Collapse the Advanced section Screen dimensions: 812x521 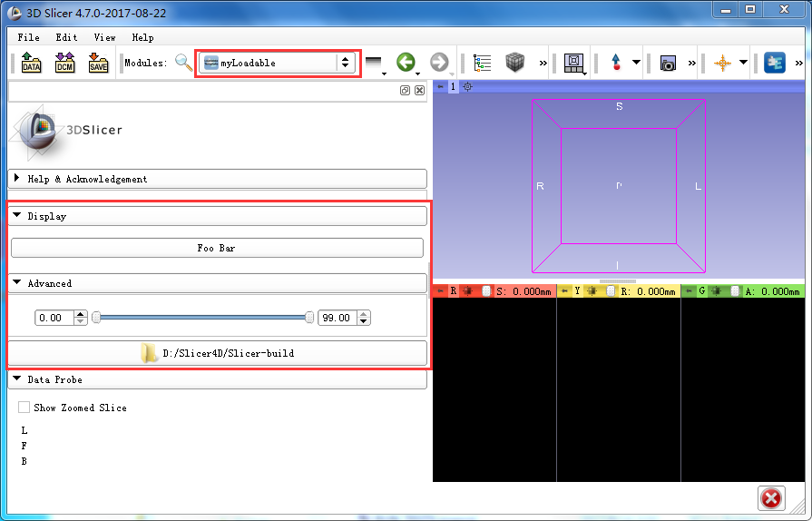point(218,283)
